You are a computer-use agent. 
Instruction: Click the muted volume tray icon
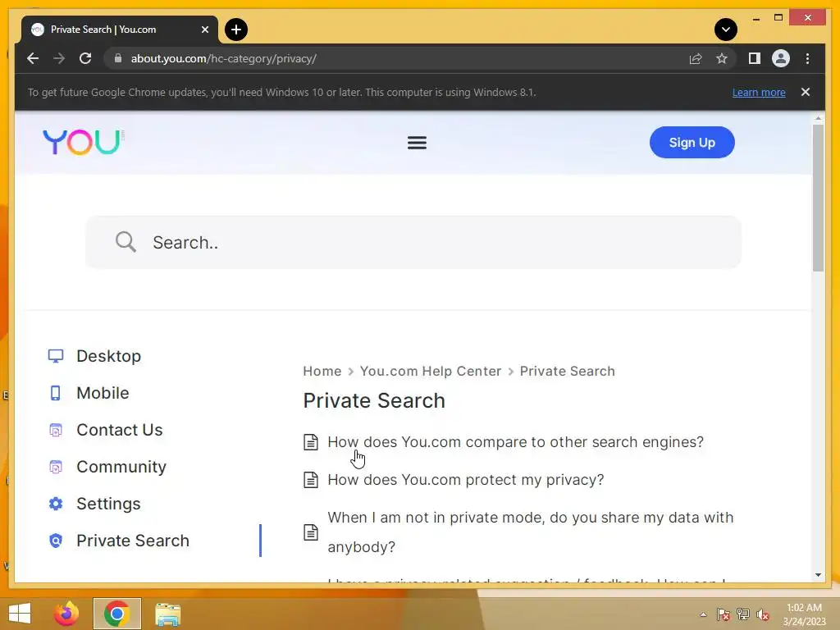point(763,614)
